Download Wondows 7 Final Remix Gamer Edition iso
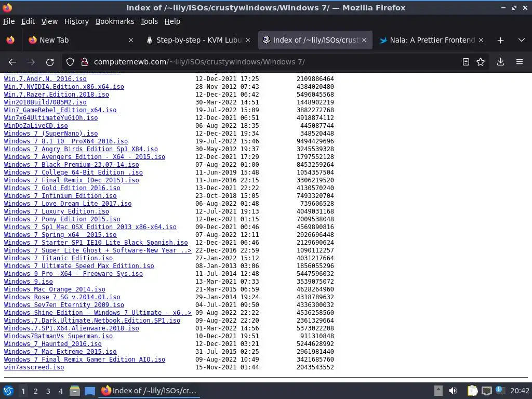 coord(85,360)
